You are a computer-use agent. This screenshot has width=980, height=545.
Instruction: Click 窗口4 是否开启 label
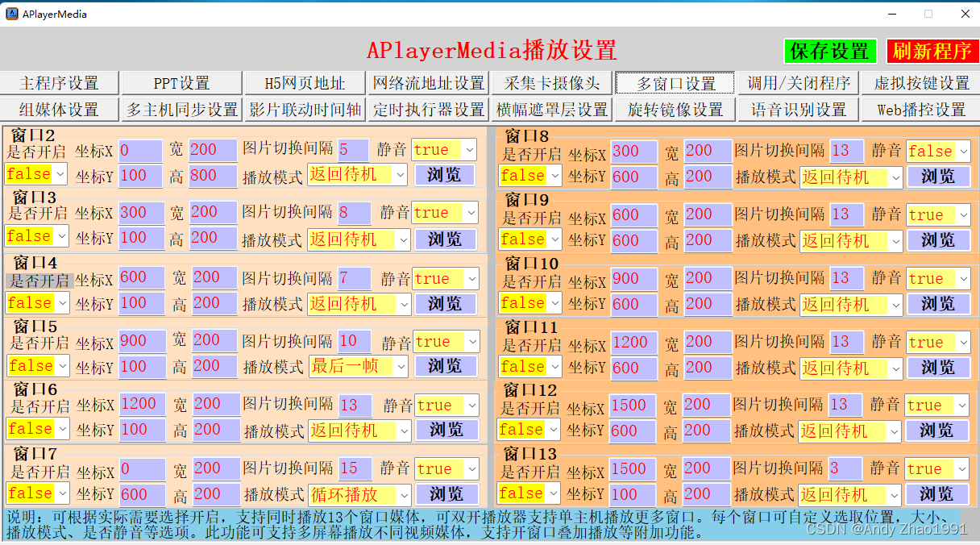pyautogui.click(x=39, y=281)
